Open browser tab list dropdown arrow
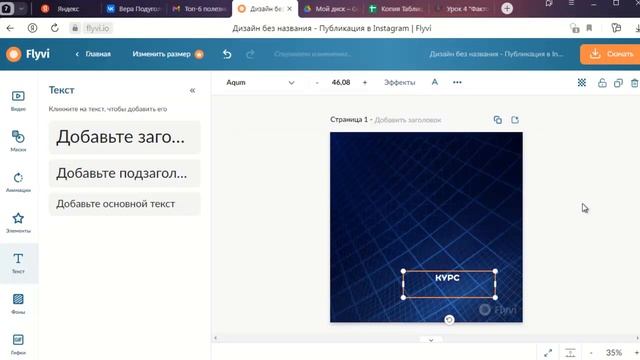This screenshot has height=360, width=640. coord(21,9)
